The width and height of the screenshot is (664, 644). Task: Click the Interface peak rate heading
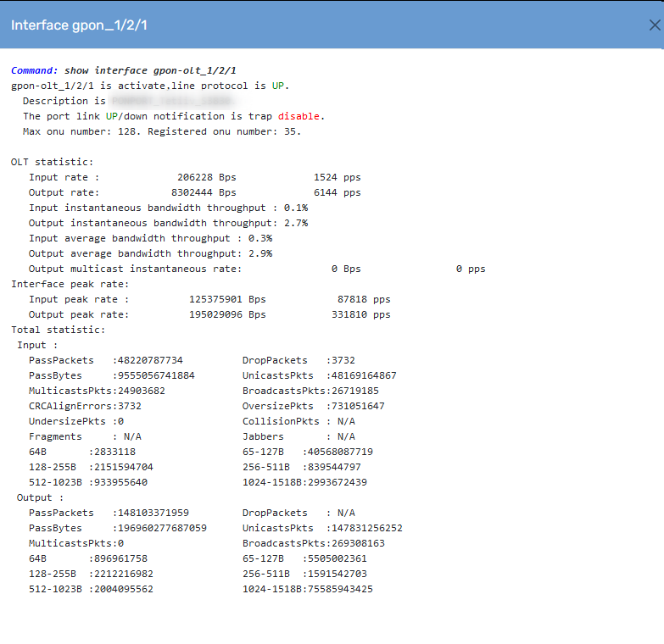pyautogui.click(x=70, y=284)
